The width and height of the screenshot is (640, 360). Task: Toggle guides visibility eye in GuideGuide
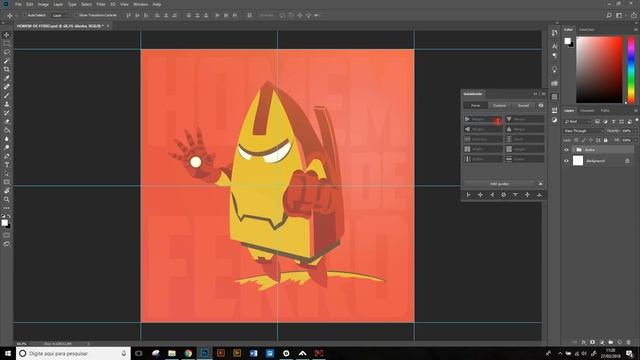pos(541,105)
